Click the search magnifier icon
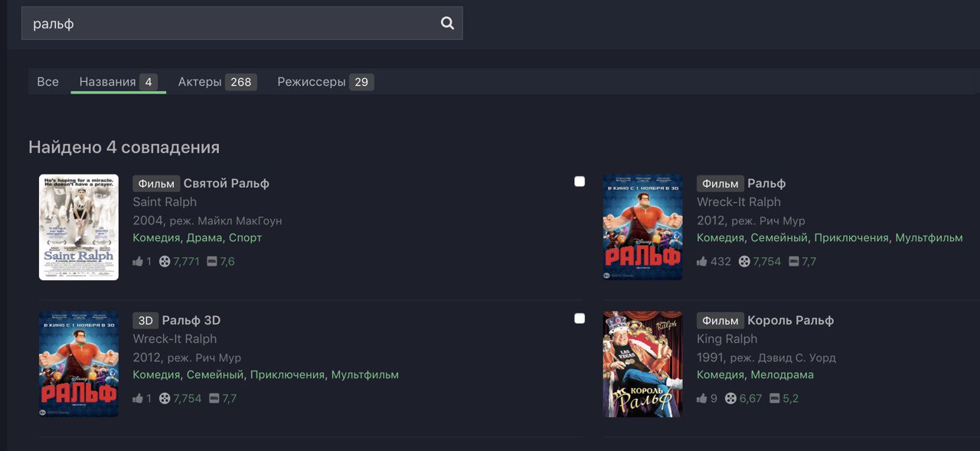The height and width of the screenshot is (451, 980). (447, 23)
